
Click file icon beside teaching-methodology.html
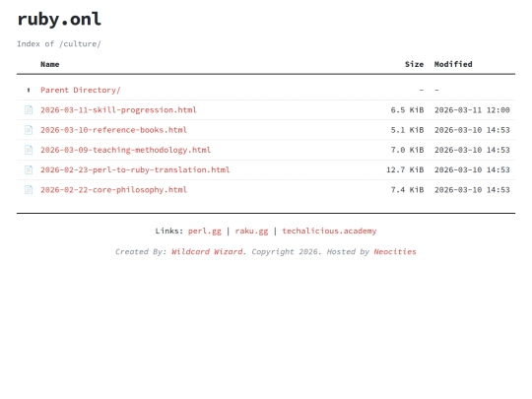click(x=29, y=150)
